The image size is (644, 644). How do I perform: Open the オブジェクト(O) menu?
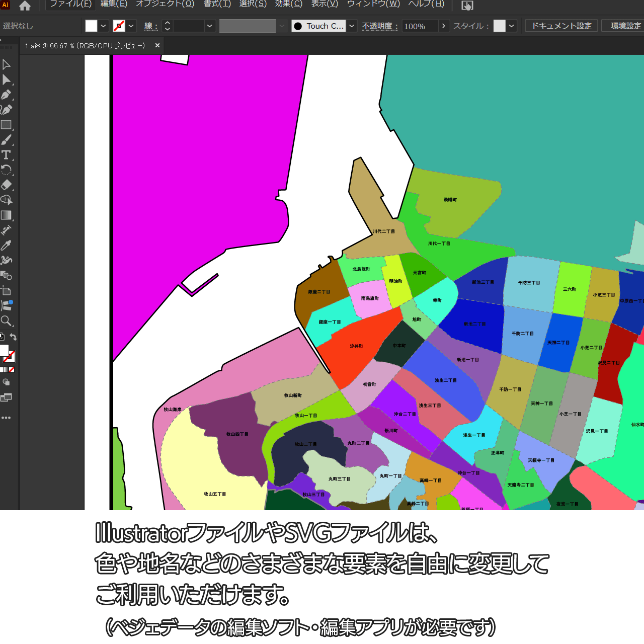point(165,4)
